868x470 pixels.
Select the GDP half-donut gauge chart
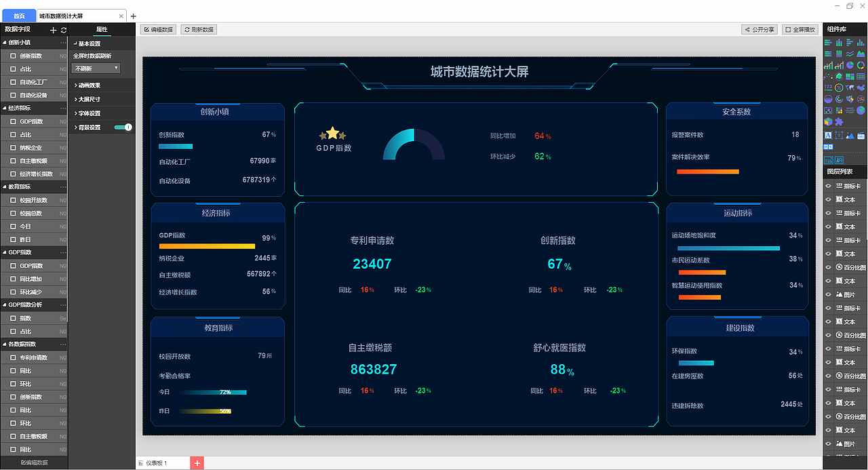(x=414, y=144)
